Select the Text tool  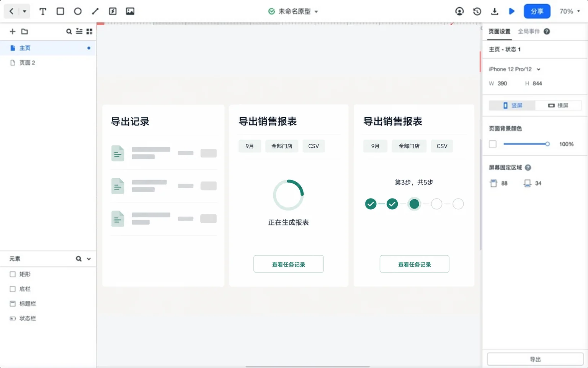point(43,11)
